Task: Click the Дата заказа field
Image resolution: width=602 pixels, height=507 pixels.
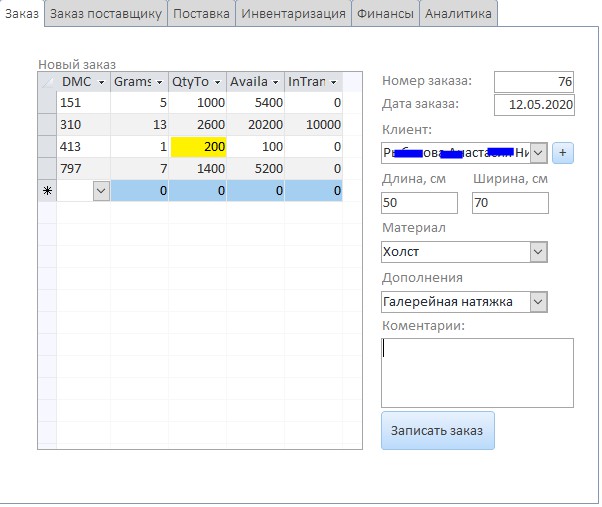Action: pos(534,104)
